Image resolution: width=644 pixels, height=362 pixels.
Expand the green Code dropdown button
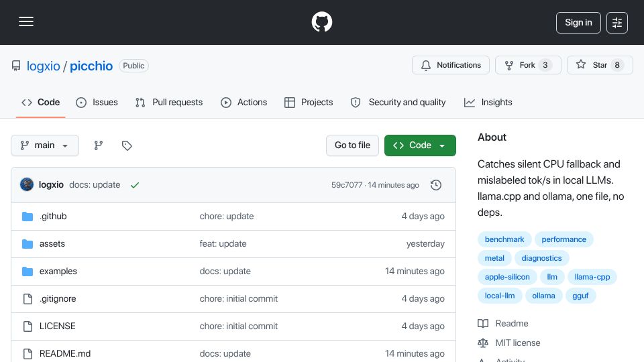(x=420, y=145)
